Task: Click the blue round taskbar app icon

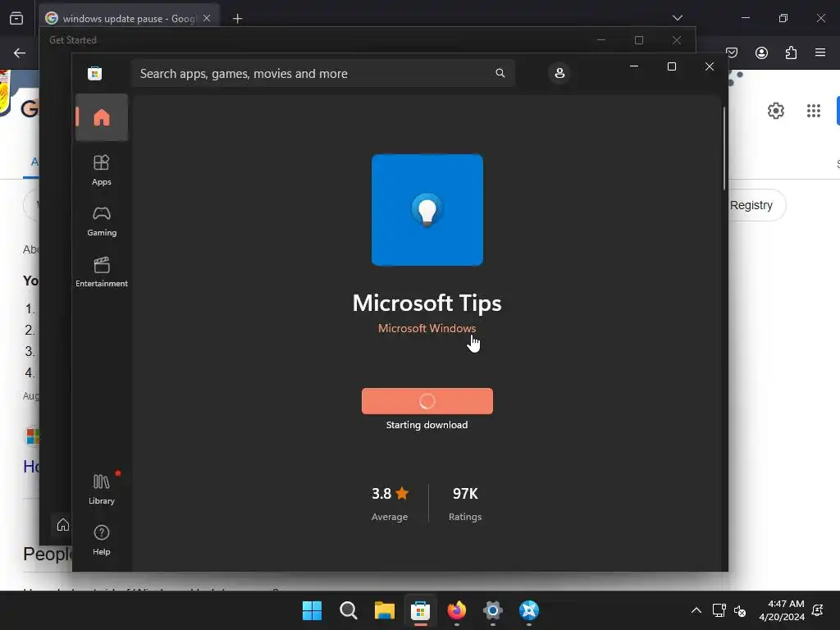Action: pyautogui.click(x=529, y=610)
